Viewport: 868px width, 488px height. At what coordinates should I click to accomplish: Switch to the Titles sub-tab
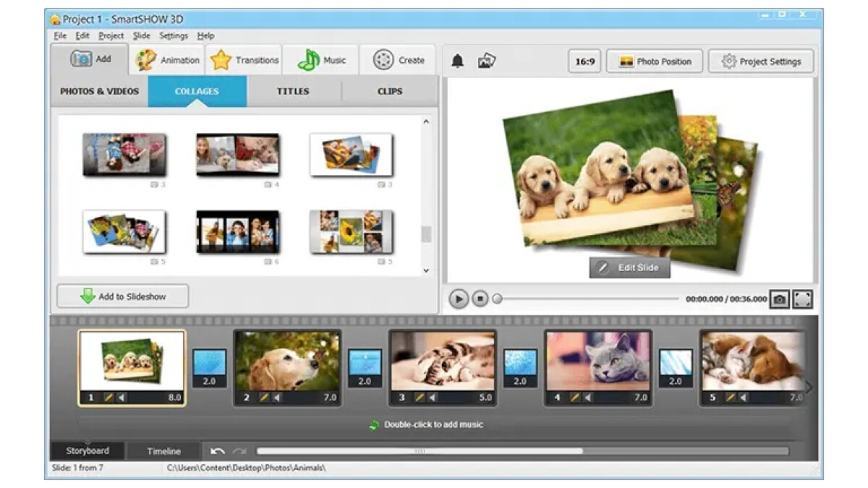point(293,92)
